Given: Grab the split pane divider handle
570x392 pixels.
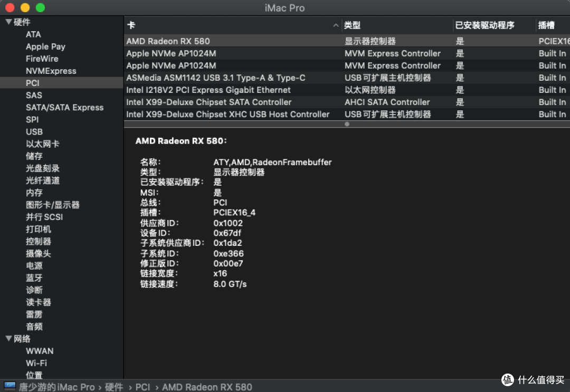Looking at the screenshot, I should point(347,125).
